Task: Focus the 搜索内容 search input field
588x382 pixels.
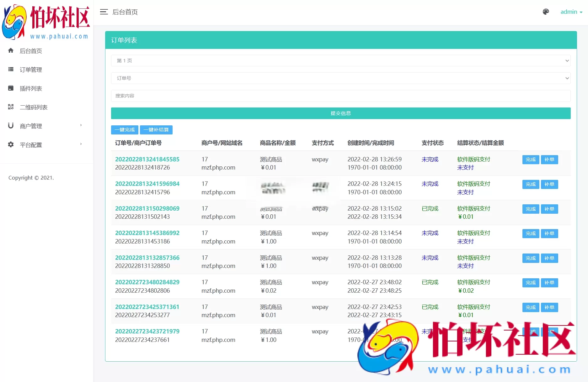Action: (x=340, y=96)
